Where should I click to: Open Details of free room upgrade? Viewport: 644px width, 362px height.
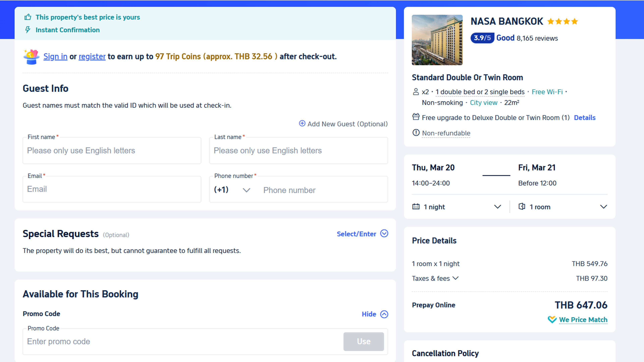[584, 118]
